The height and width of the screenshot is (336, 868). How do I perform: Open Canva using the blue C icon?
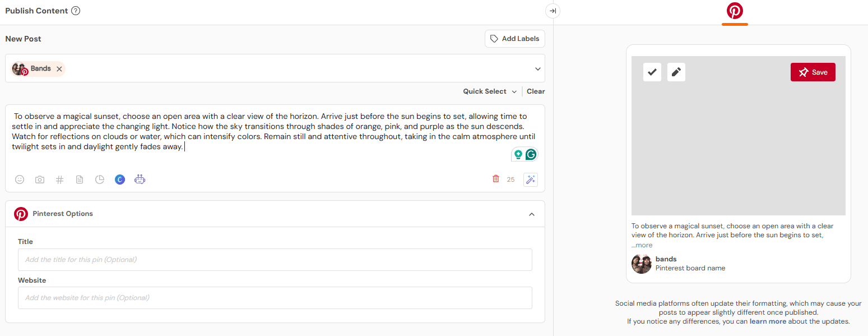[x=119, y=179]
